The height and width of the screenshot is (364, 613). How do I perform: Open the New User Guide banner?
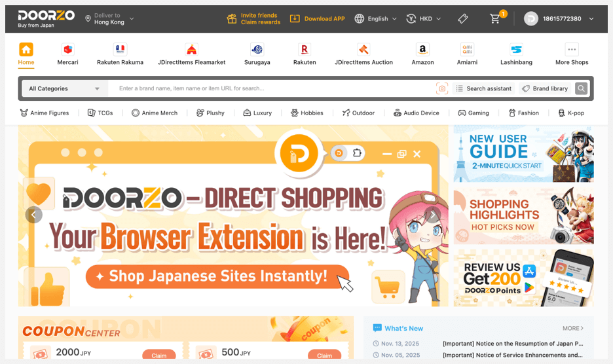tap(523, 154)
